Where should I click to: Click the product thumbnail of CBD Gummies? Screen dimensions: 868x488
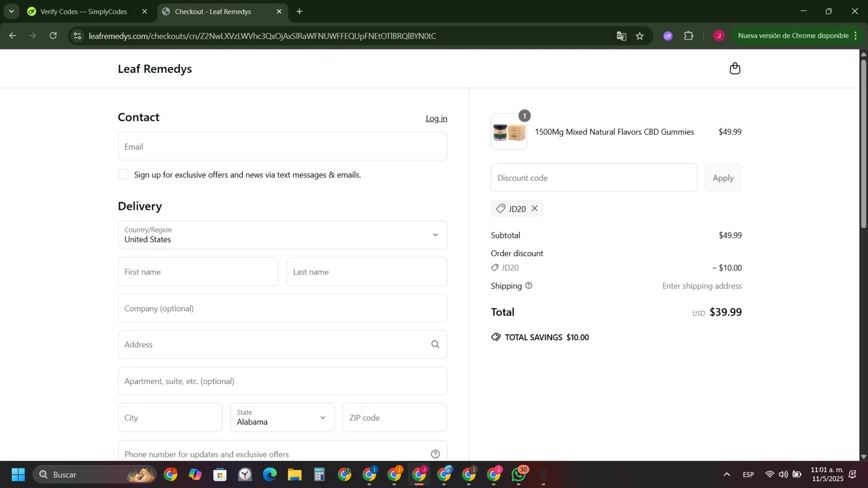(509, 132)
